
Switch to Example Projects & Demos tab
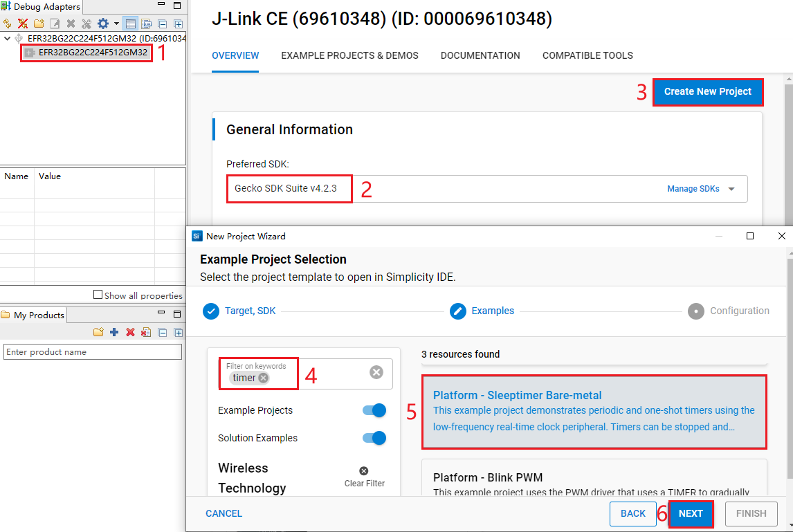point(349,55)
